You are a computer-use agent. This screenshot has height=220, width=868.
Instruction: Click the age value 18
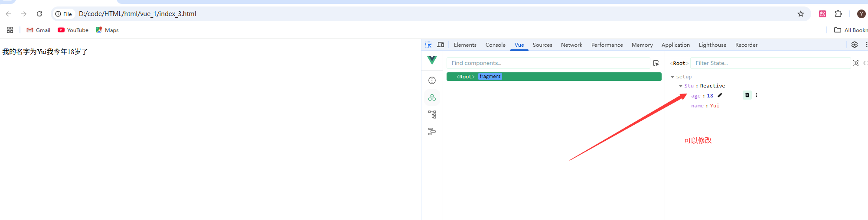pyautogui.click(x=710, y=96)
